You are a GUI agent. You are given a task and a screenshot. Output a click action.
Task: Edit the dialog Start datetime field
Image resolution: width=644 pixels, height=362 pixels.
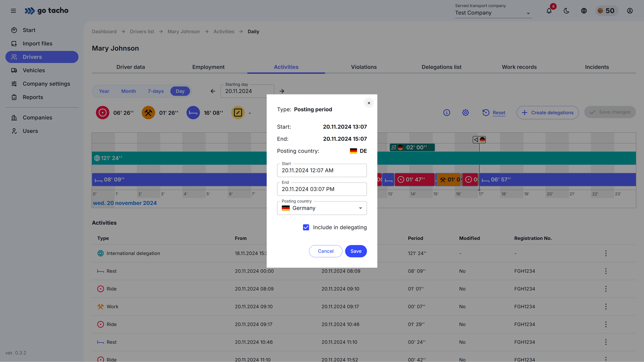322,170
